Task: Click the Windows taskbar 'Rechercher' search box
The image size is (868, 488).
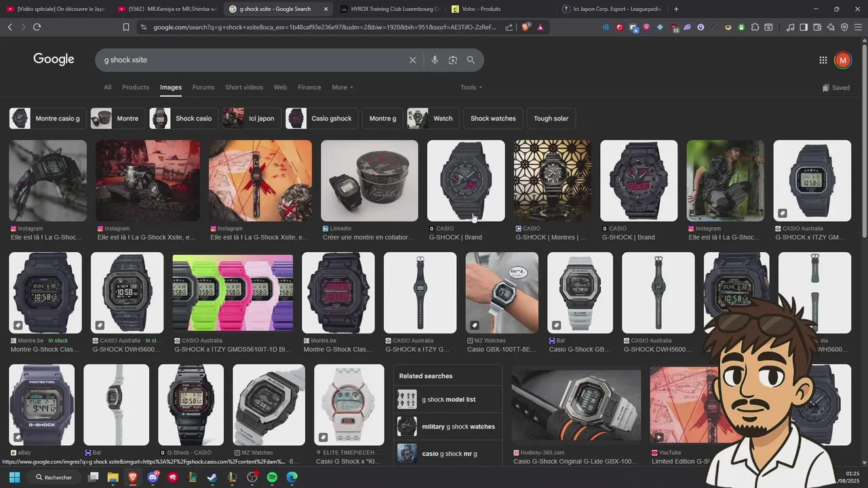Action: click(x=54, y=477)
